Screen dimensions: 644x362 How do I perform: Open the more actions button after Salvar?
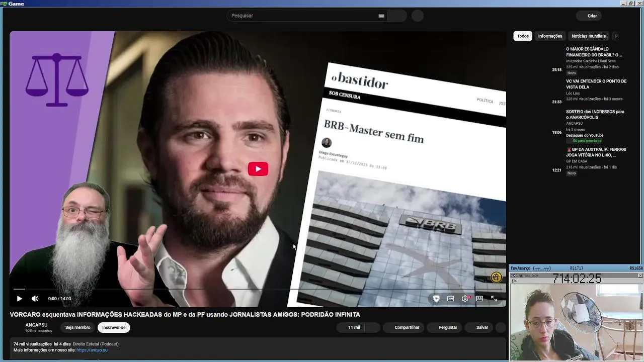[x=500, y=327]
